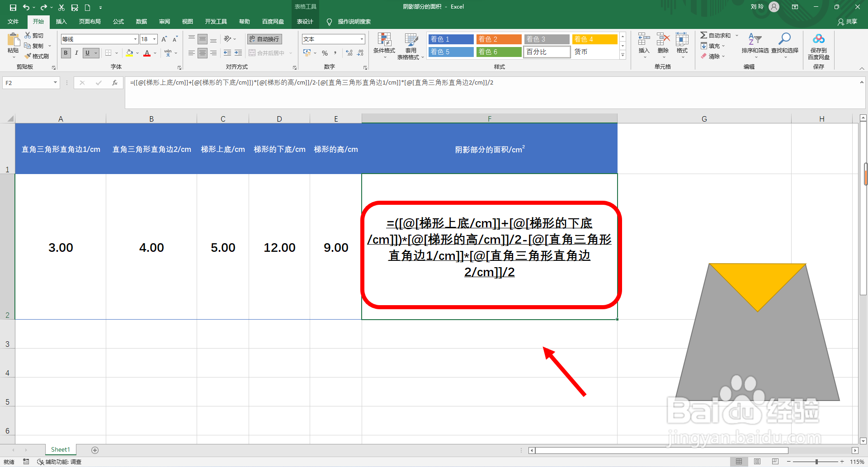Switch to the Table Design (表设计) tab

tap(305, 22)
